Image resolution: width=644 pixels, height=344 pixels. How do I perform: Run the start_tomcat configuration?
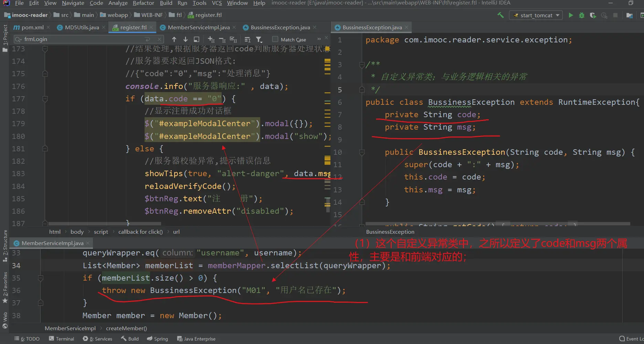[x=571, y=15]
